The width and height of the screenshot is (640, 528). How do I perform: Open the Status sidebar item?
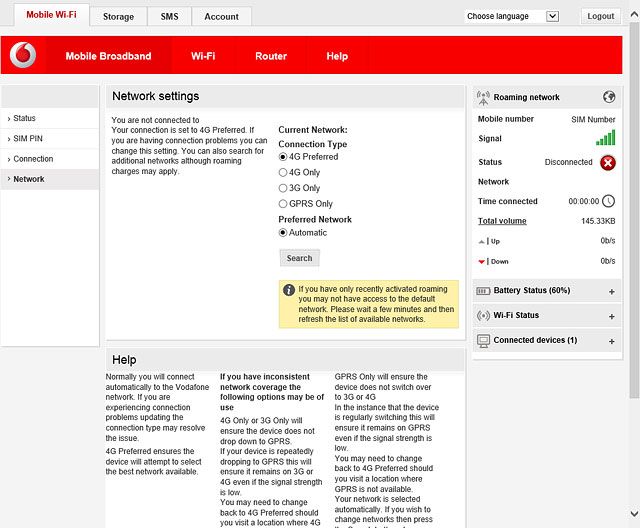point(50,118)
